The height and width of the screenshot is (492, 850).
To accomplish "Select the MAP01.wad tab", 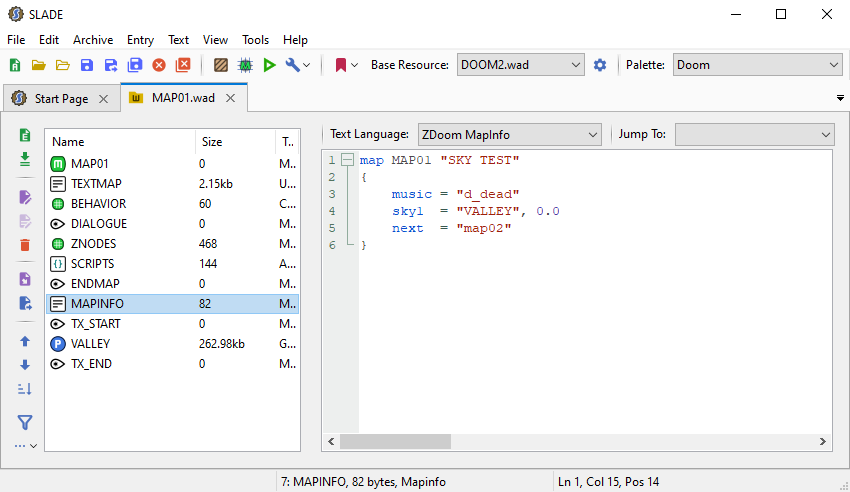I will pyautogui.click(x=183, y=98).
